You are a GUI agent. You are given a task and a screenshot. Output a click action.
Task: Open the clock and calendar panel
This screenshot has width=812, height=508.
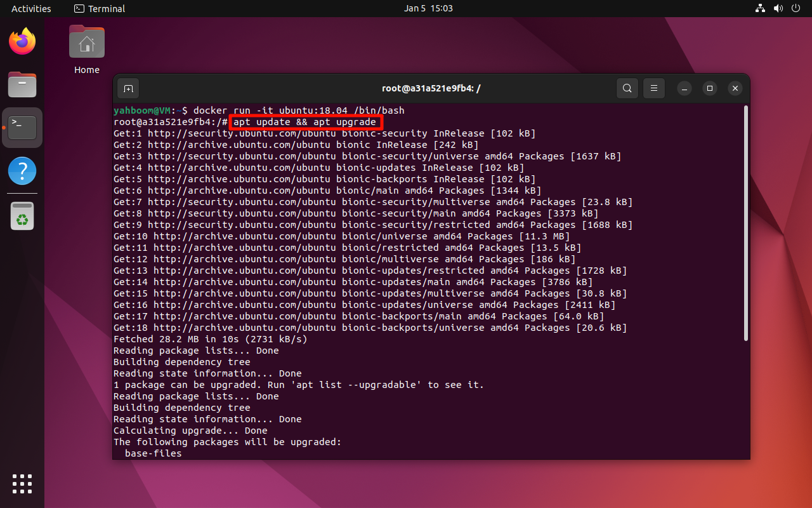click(x=428, y=8)
